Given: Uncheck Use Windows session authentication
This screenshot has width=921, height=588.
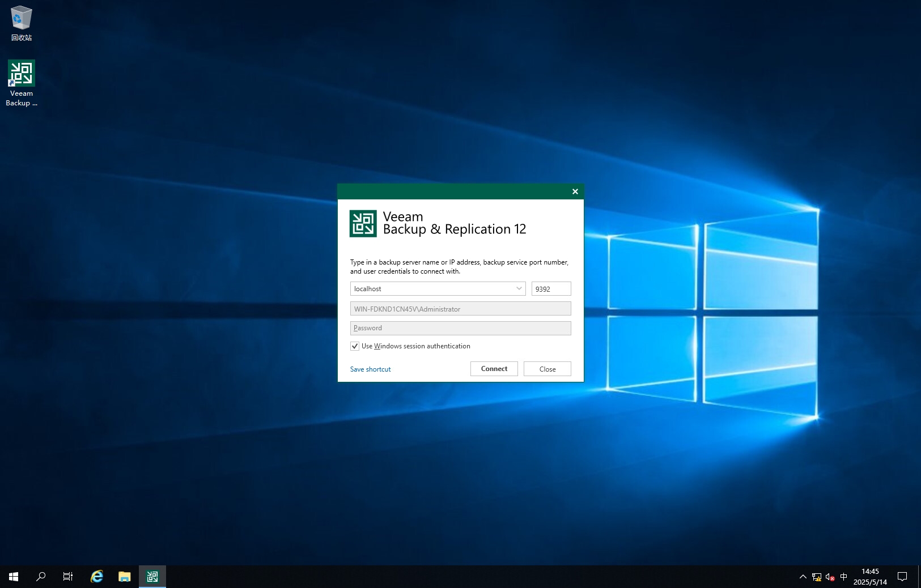Looking at the screenshot, I should coord(355,346).
